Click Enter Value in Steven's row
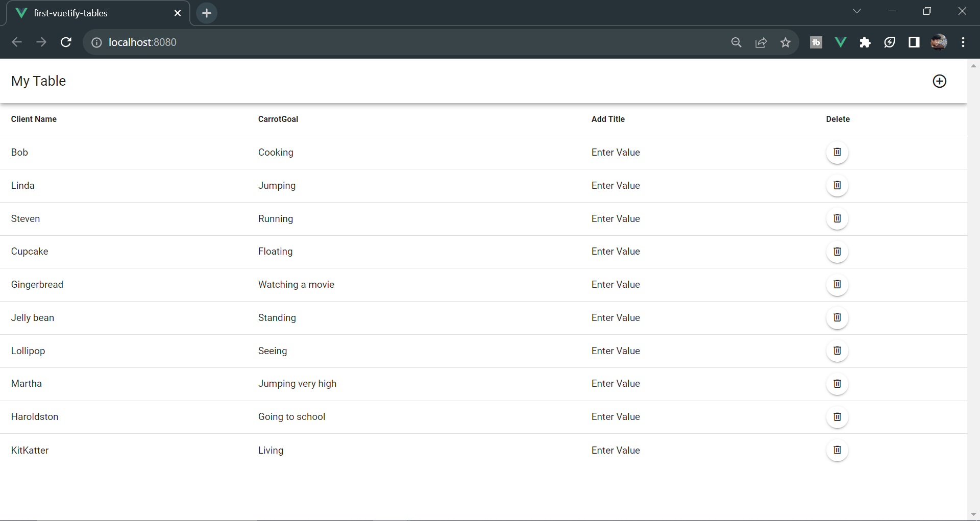 616,218
